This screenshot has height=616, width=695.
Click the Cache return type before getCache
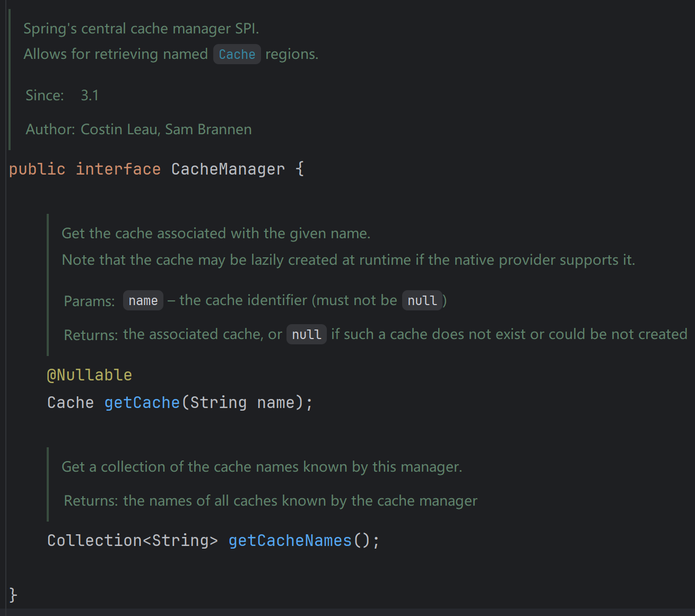(70, 403)
